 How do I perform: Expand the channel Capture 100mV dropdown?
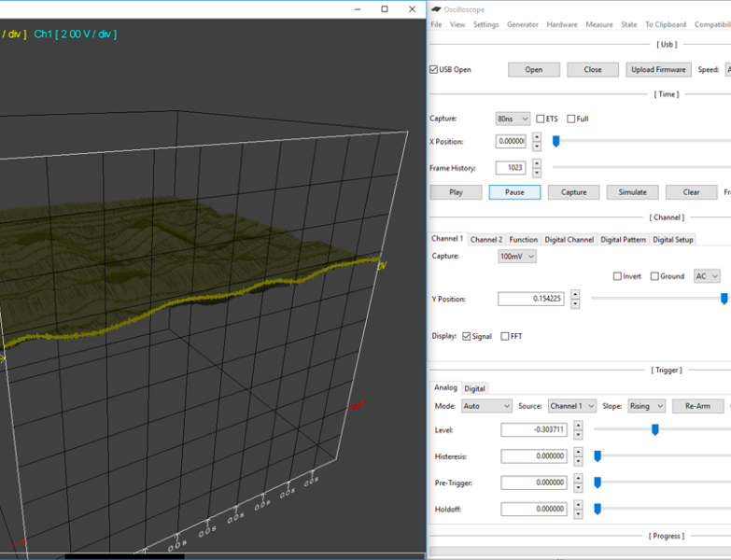pos(517,257)
